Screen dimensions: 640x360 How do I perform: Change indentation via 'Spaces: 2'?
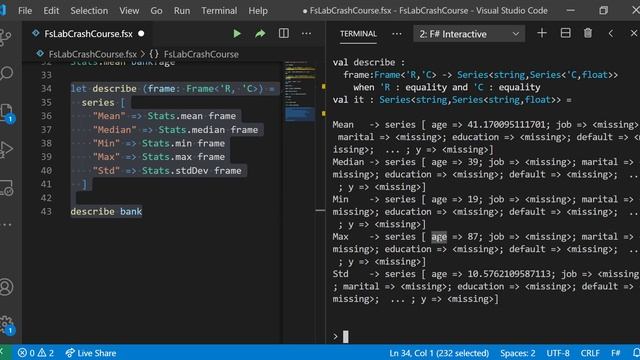518,353
